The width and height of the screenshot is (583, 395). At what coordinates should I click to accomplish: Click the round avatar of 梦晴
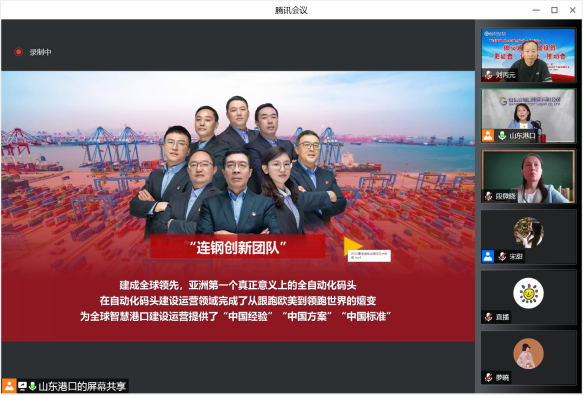click(528, 353)
